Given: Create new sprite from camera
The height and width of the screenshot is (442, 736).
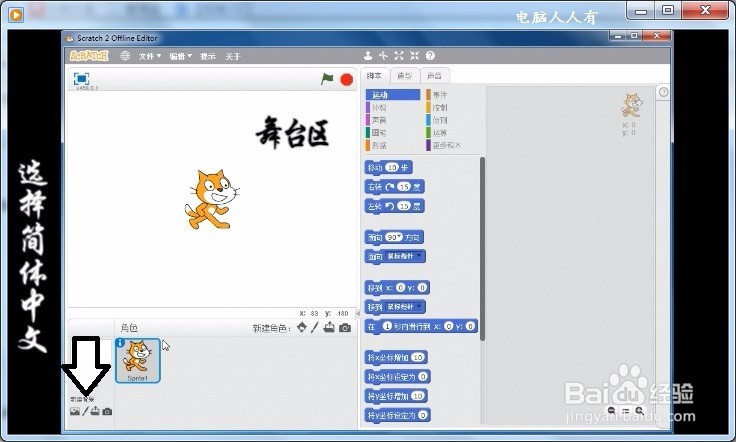Looking at the screenshot, I should [x=345, y=328].
